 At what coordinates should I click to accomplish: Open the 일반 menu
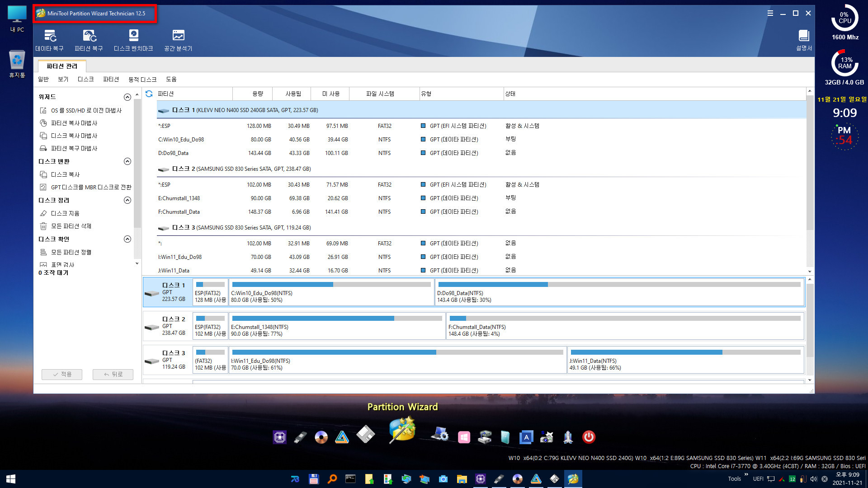43,80
